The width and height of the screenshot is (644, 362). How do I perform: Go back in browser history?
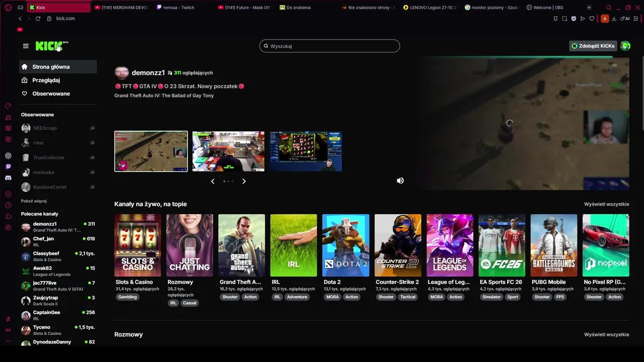pyautogui.click(x=20, y=19)
